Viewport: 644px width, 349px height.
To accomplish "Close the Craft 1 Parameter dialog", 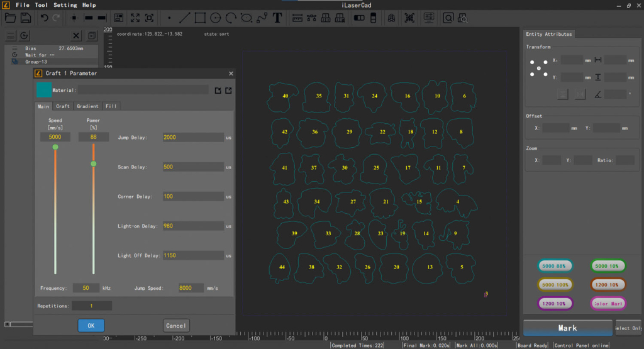I will pos(231,73).
